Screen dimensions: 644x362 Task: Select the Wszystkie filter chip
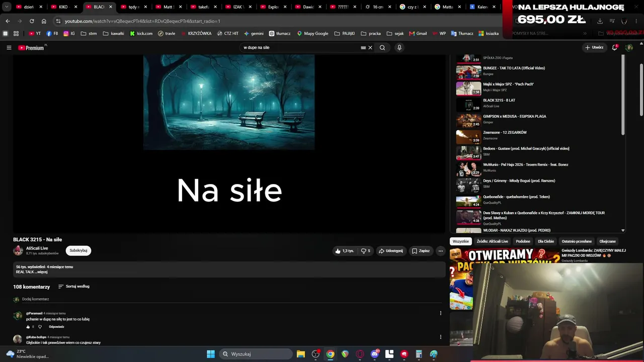pos(461,241)
